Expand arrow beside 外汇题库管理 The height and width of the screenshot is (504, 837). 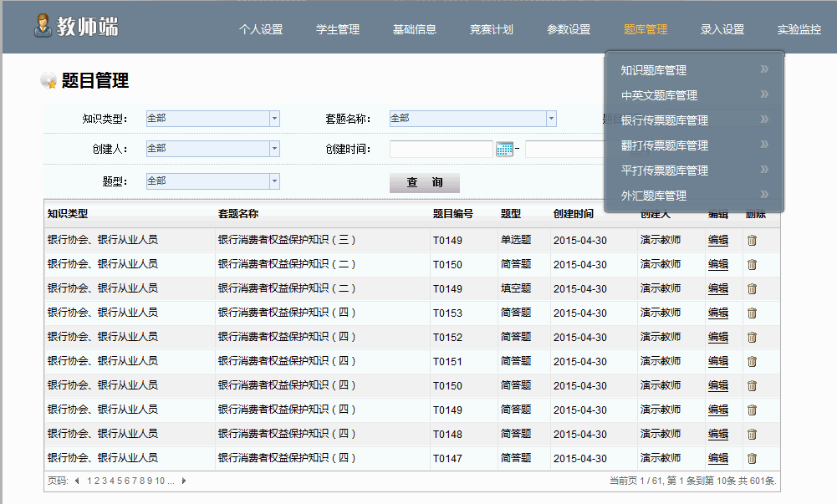click(x=764, y=194)
